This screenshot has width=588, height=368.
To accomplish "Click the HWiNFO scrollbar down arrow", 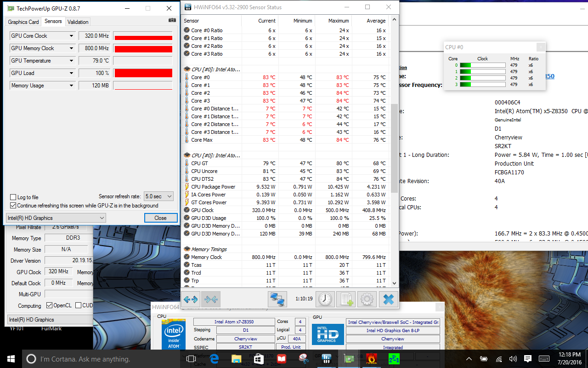I will [394, 283].
